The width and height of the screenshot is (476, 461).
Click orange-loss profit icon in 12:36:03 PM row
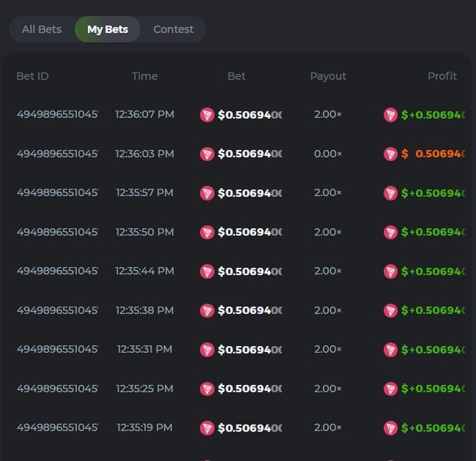(x=391, y=154)
